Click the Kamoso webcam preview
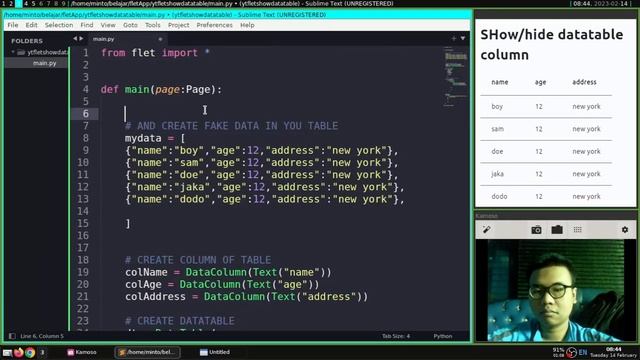The image size is (640, 360). click(x=556, y=290)
